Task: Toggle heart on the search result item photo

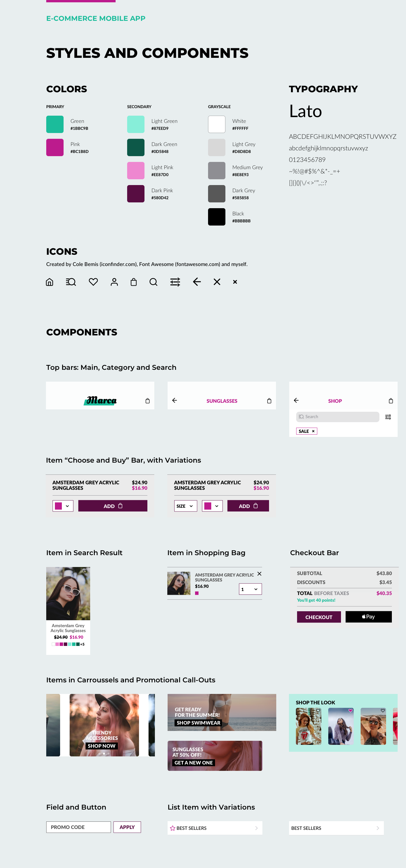Action: (x=85, y=571)
